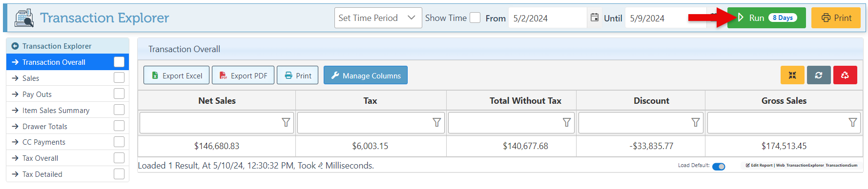868x189 pixels.
Task: Click the red recycle icon button
Action: point(845,75)
